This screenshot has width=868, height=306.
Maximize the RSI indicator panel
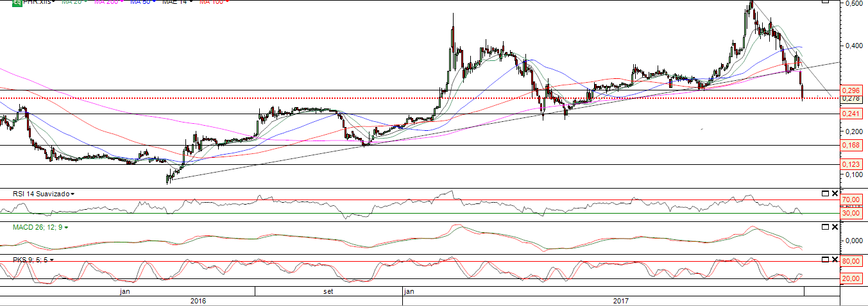tap(825, 193)
